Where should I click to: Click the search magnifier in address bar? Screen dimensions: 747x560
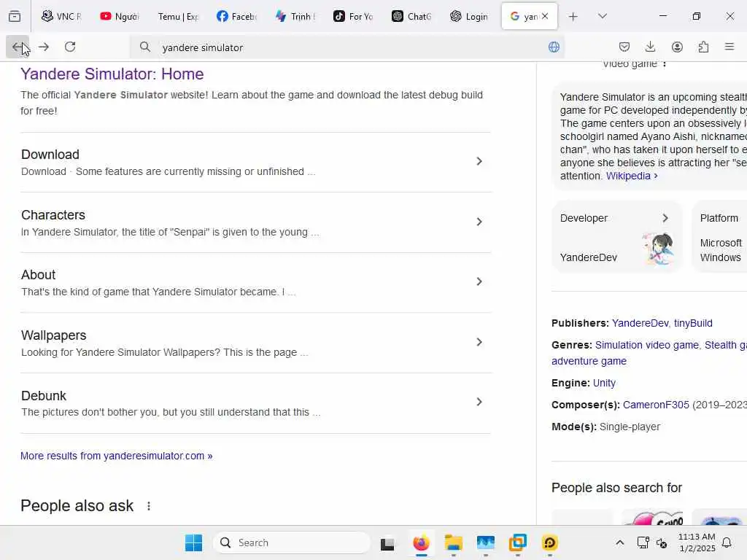coord(145,47)
